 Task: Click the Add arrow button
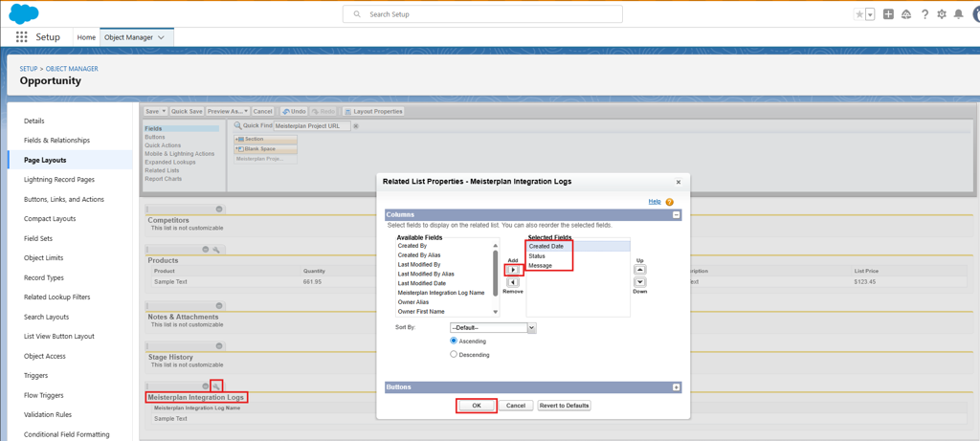513,270
